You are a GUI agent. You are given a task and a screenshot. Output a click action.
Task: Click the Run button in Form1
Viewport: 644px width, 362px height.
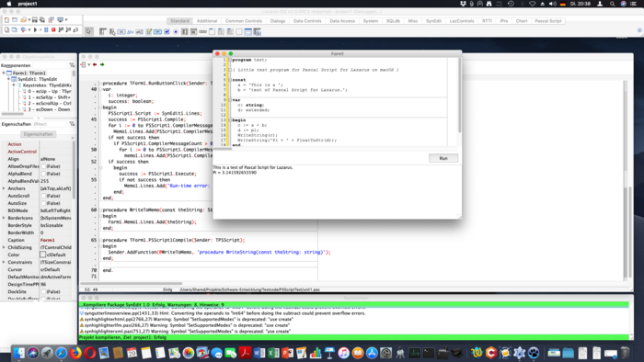pyautogui.click(x=443, y=158)
